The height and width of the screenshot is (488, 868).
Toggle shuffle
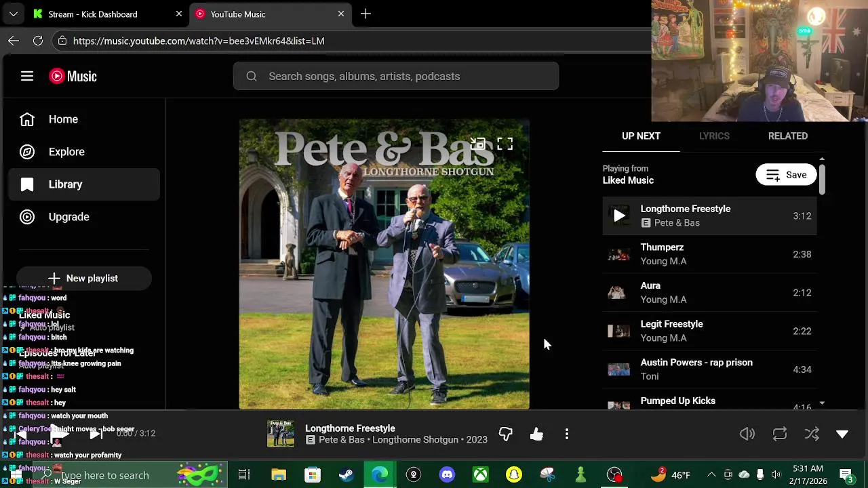coord(812,434)
